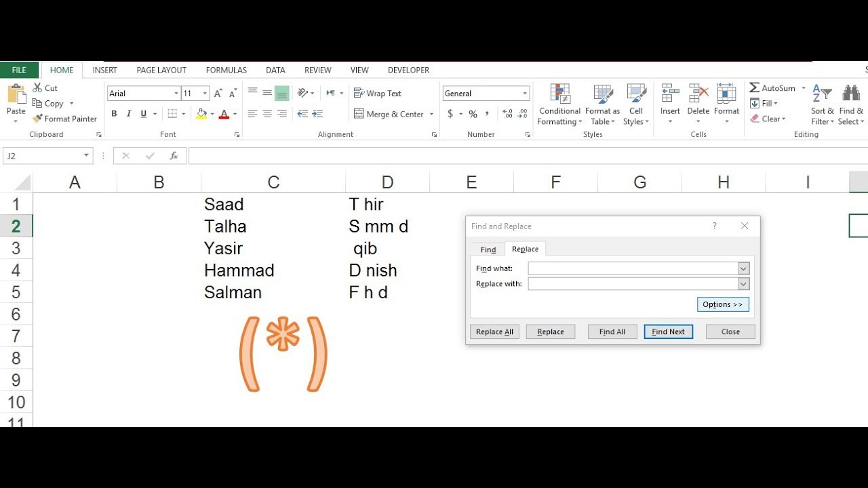Activate the Format Painter brush
The width and height of the screenshot is (868, 488).
[x=37, y=119]
